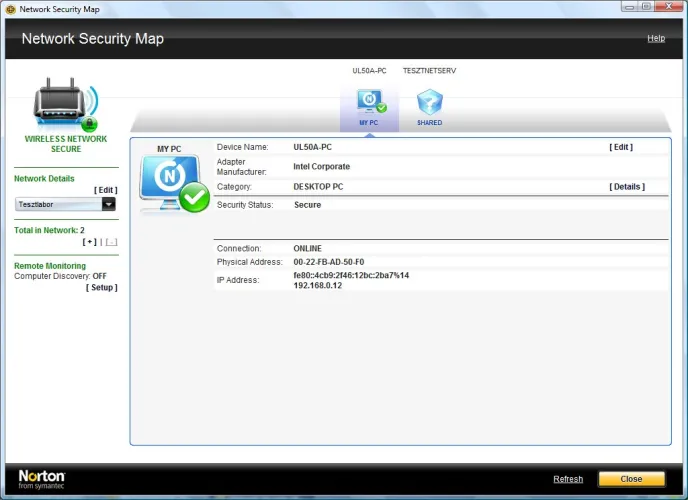Close the window with the title bar X
688x500 pixels.
[669, 6]
